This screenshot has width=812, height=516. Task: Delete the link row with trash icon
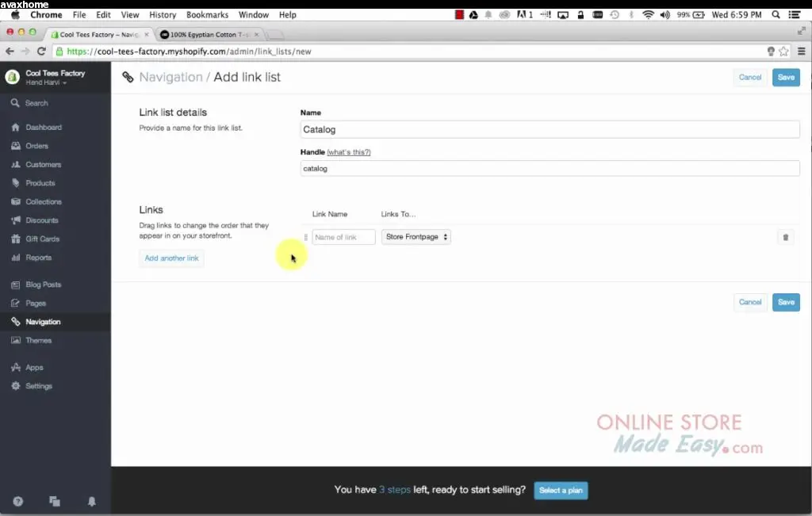point(786,237)
